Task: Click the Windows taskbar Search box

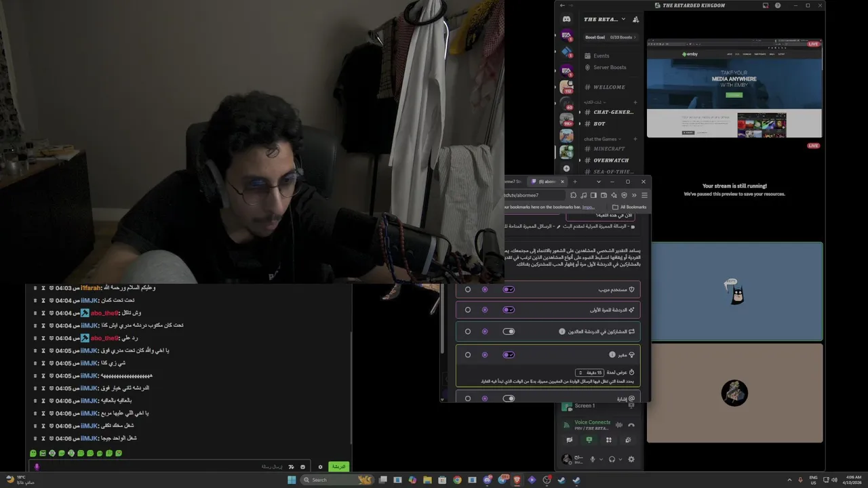Action: pyautogui.click(x=336, y=480)
